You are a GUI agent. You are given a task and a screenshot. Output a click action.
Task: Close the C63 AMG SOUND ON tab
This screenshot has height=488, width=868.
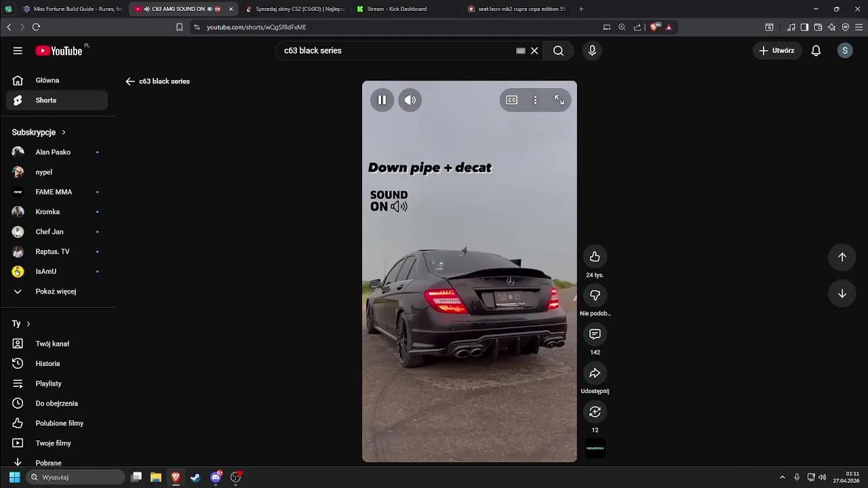coord(231,9)
